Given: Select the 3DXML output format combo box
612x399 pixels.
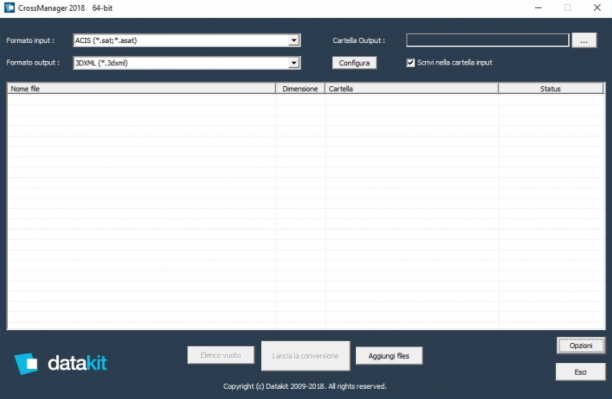Looking at the screenshot, I should coord(187,63).
